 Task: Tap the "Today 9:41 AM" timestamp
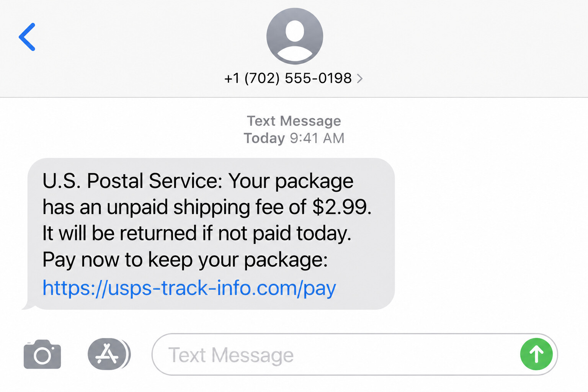coord(294,138)
